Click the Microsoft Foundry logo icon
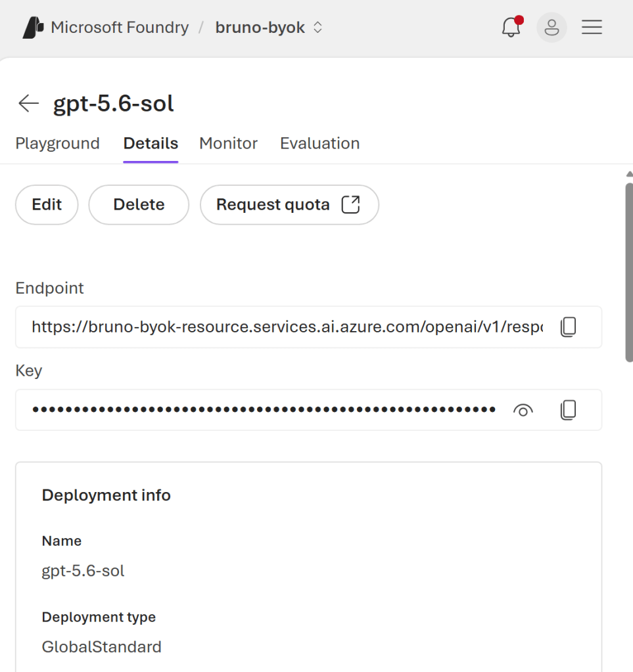Screen dimensions: 633x672 (33, 28)
